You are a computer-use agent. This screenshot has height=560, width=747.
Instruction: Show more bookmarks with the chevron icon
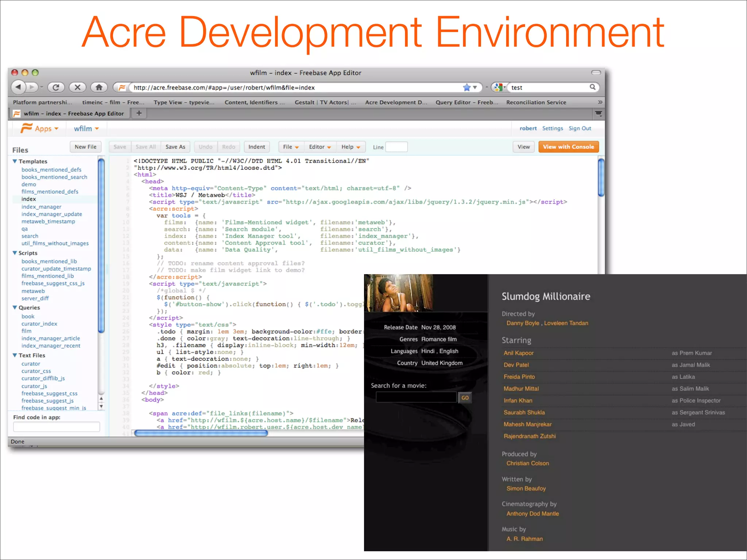coord(600,102)
